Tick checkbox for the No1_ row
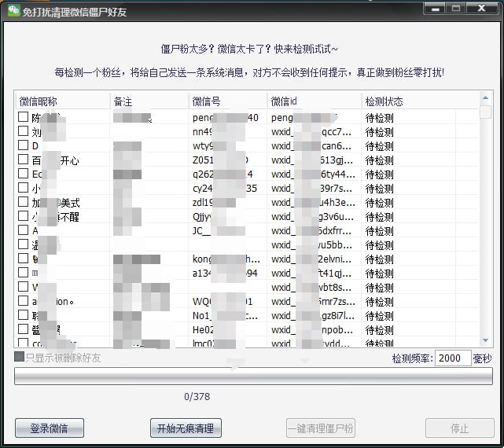This screenshot has width=504, height=448. pyautogui.click(x=23, y=315)
